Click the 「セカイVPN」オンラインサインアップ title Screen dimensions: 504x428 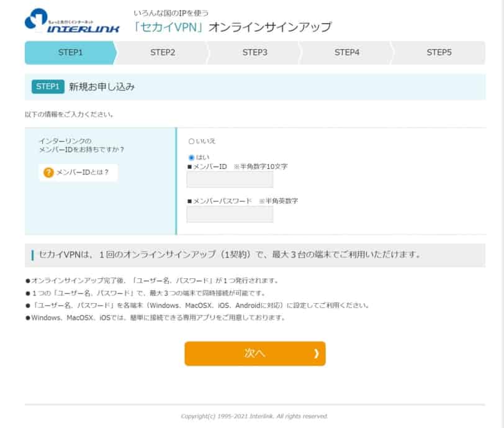(232, 27)
